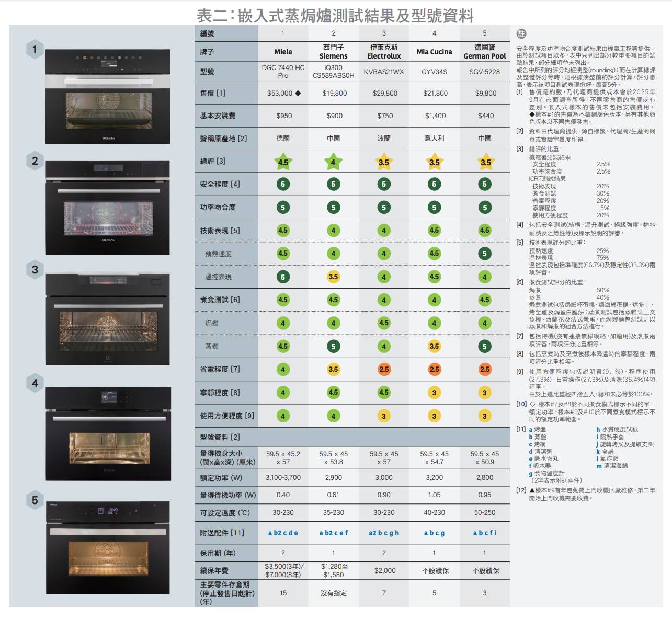Image resolution: width=672 pixels, height=619 pixels.
Task: Open the Miele oven photo
Action: (108, 97)
